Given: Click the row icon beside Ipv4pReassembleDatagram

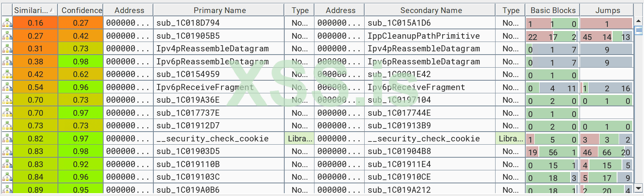Looking at the screenshot, I should pos(7,49).
